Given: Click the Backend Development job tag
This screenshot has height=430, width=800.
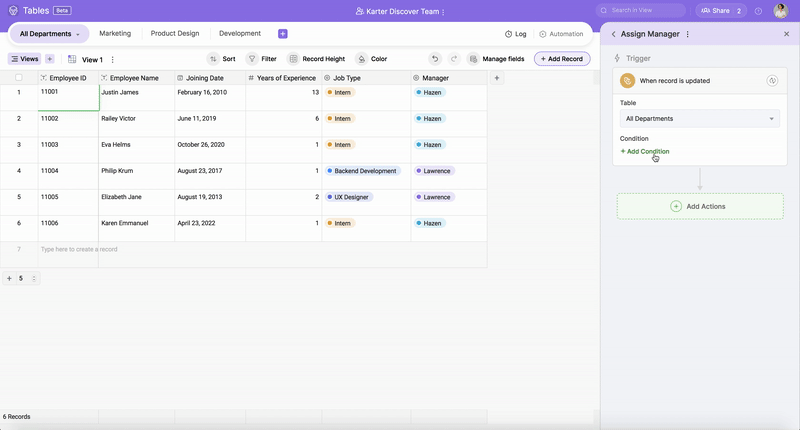Looking at the screenshot, I should click(363, 171).
